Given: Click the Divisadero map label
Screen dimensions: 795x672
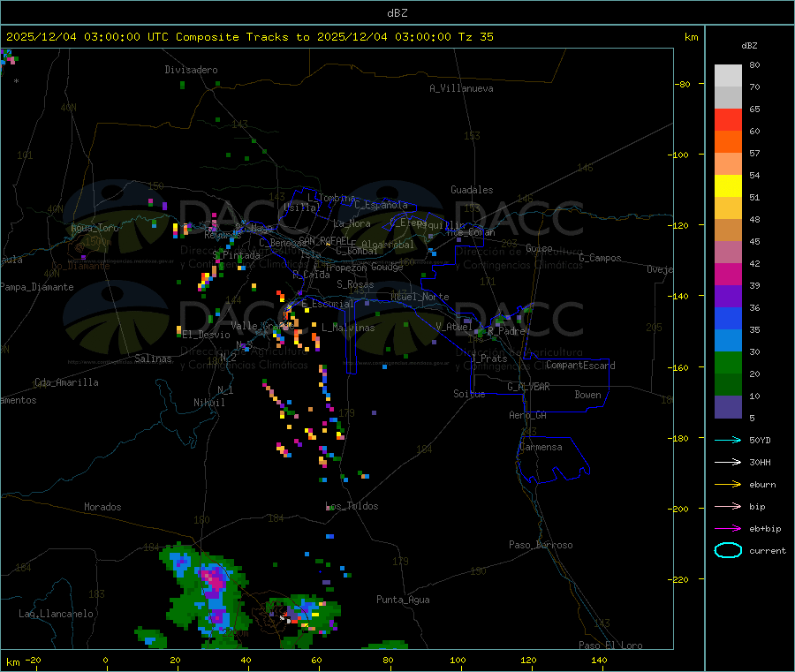Looking at the screenshot, I should pyautogui.click(x=191, y=70).
